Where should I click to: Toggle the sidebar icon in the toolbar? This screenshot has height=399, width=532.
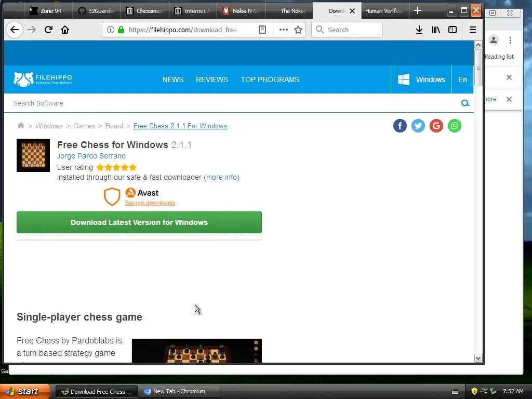453,30
